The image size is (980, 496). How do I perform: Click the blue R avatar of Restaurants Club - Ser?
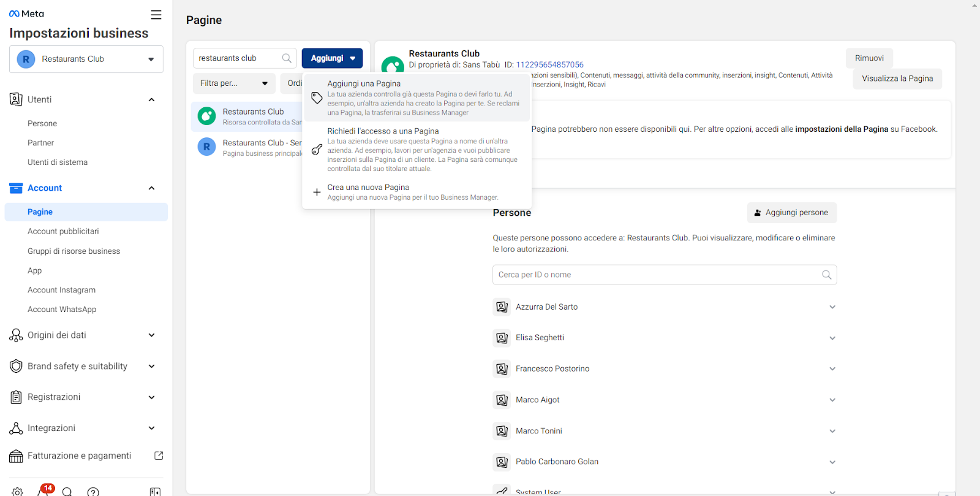click(x=206, y=147)
